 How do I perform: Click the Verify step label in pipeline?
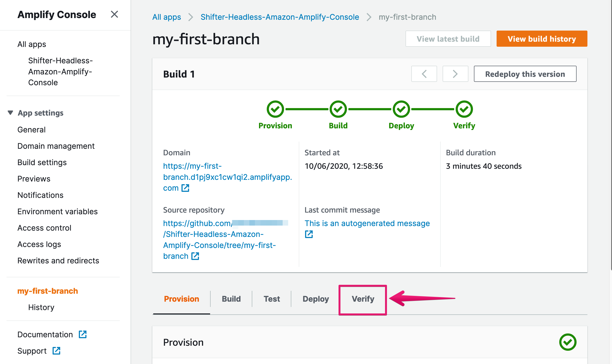tap(464, 126)
